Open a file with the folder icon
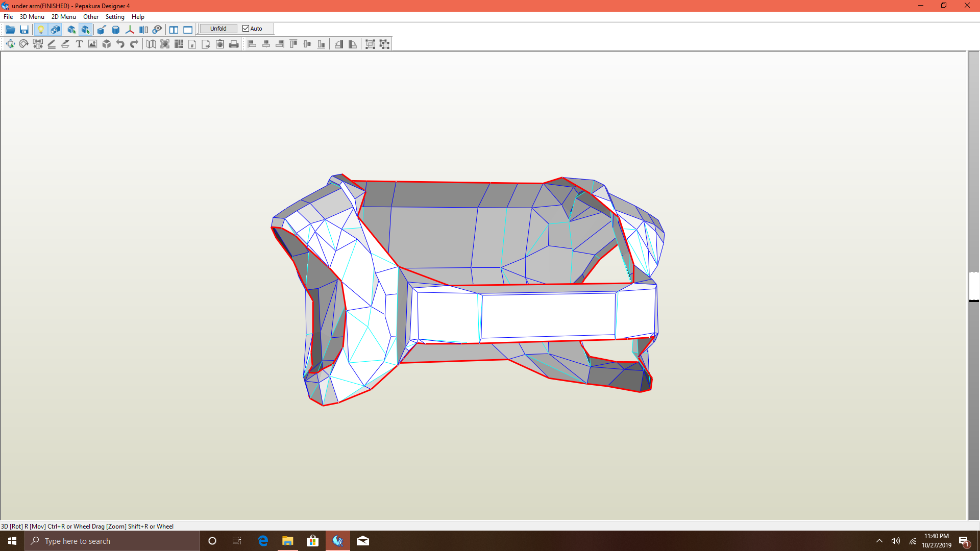The height and width of the screenshot is (551, 980). pos(10,29)
